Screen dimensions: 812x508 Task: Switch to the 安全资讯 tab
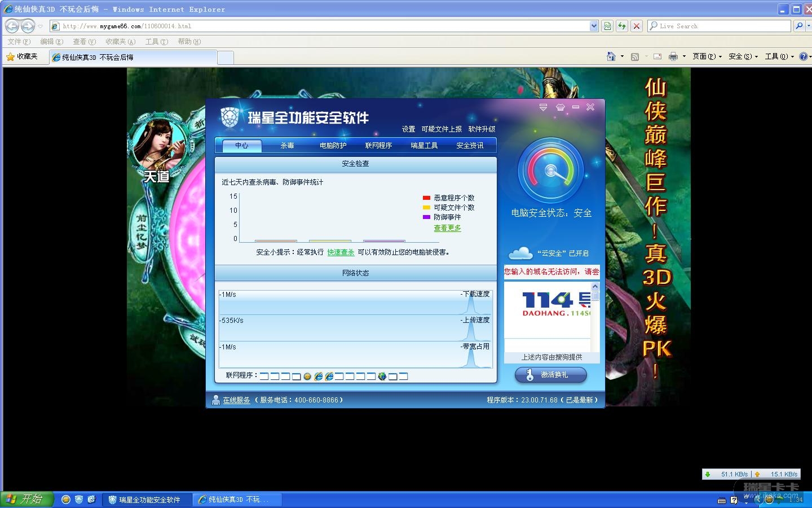point(470,146)
